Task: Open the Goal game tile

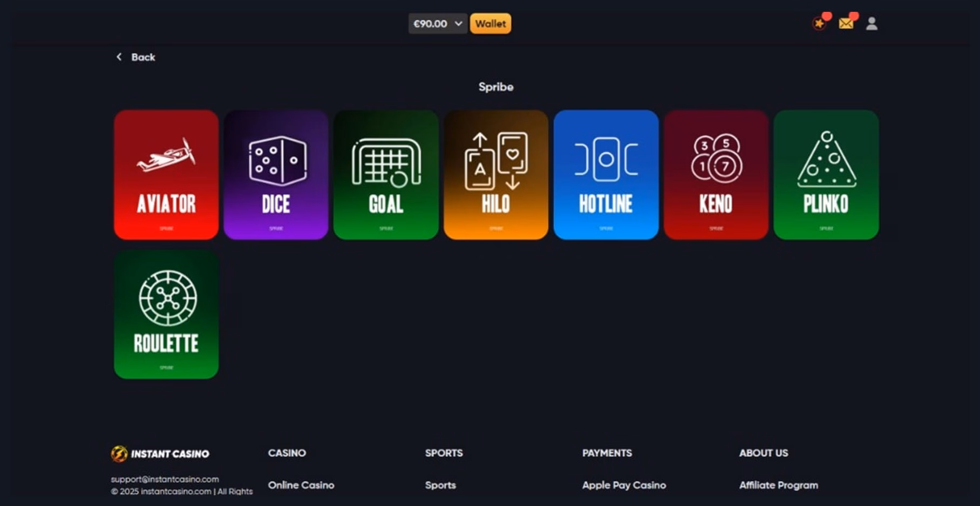Action: [386, 175]
